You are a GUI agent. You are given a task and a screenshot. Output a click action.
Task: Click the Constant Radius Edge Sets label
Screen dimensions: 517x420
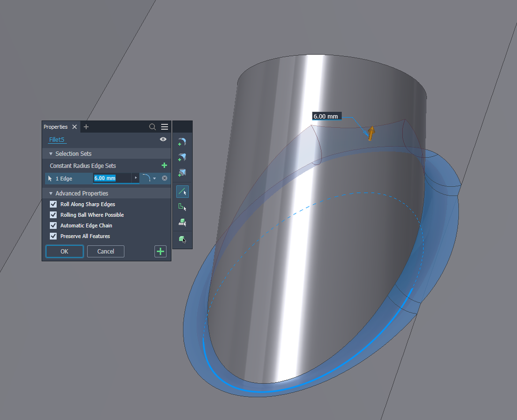point(83,166)
